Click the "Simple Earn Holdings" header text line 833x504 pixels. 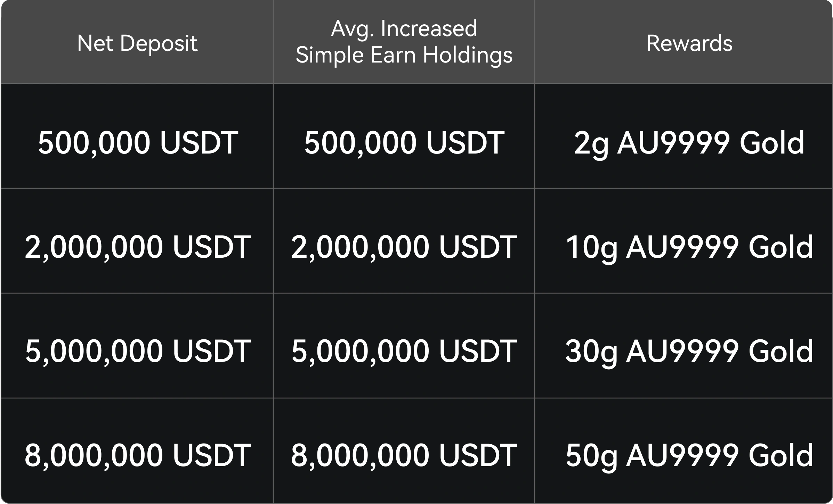coord(404,55)
